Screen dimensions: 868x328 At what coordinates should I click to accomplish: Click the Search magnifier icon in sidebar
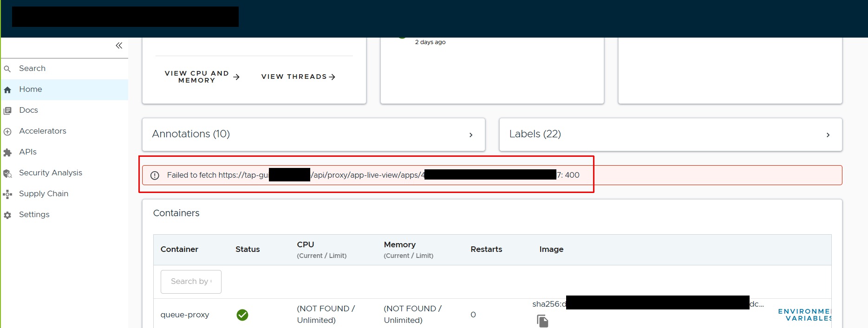(7, 69)
